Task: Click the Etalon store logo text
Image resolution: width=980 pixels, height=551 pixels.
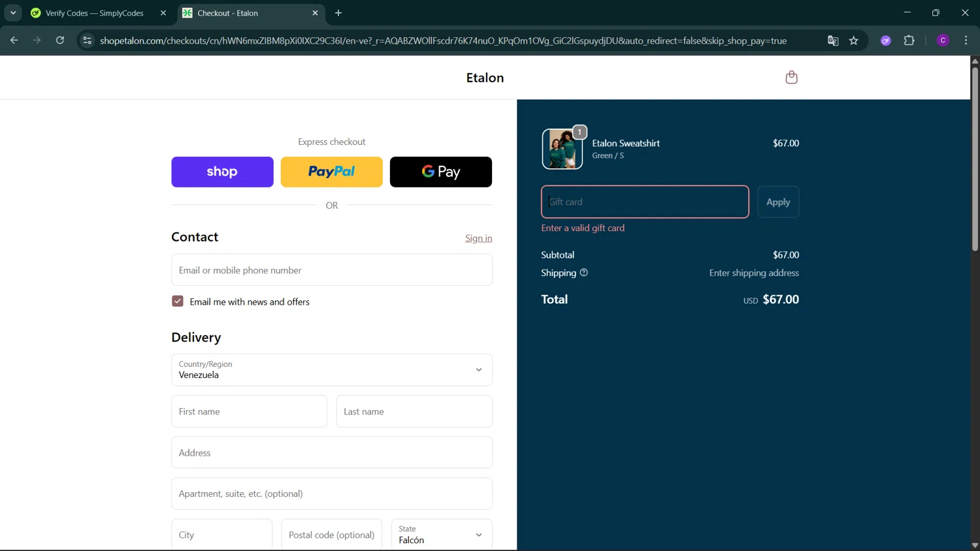Action: coord(485,78)
